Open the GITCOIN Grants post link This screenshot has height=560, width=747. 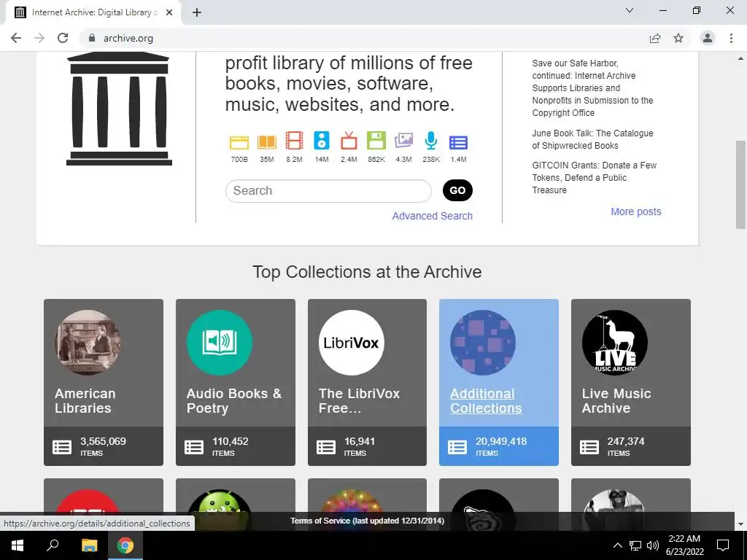pos(594,178)
